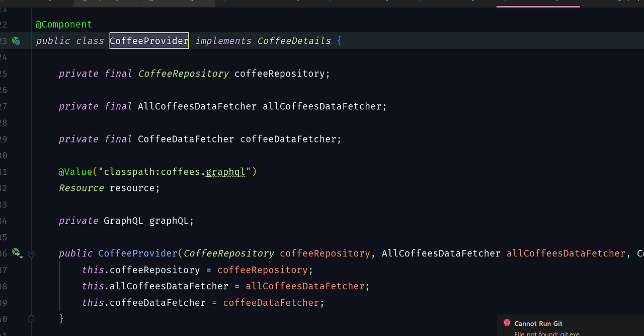This screenshot has height=336, width=644.
Task: Select the allCoffeesDataFetcher constructor parameter
Action: click(x=566, y=253)
